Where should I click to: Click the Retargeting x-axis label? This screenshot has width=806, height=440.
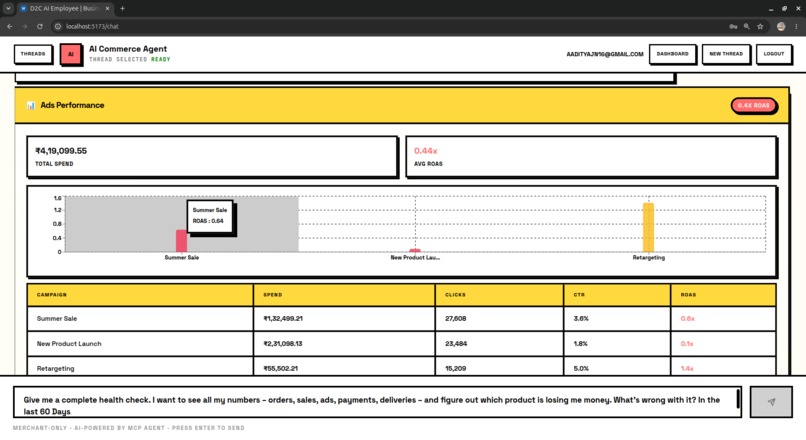pyautogui.click(x=649, y=258)
